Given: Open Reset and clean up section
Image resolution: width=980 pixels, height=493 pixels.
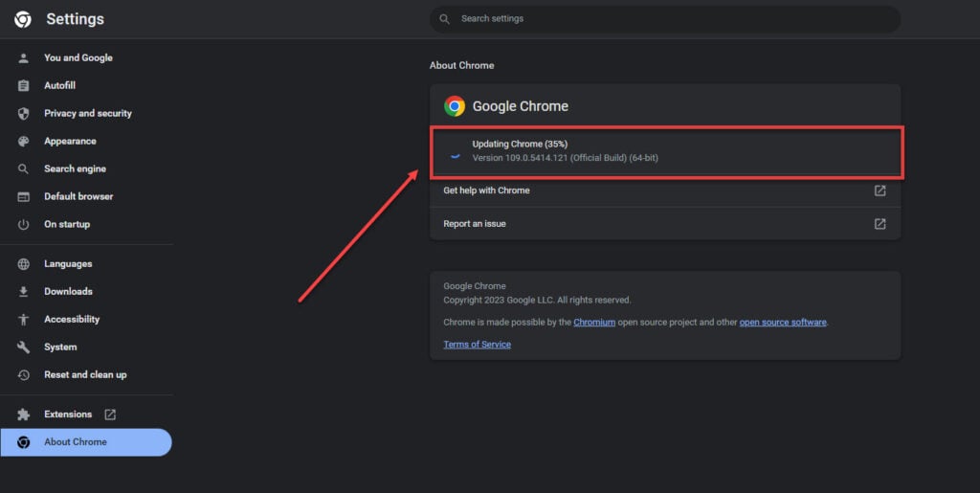Looking at the screenshot, I should (86, 375).
